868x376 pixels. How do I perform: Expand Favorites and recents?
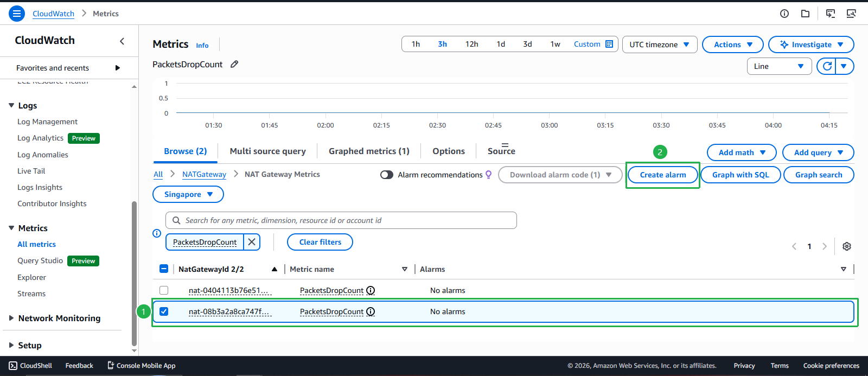(x=118, y=68)
